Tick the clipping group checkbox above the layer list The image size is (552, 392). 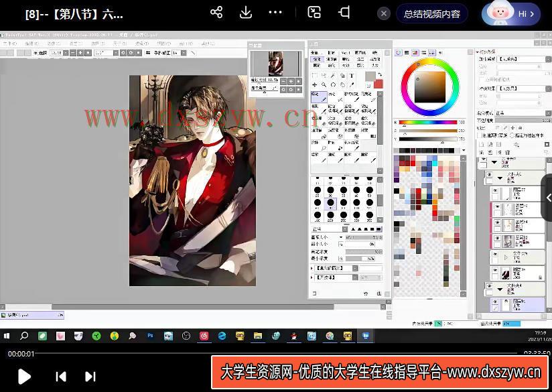coord(479,135)
